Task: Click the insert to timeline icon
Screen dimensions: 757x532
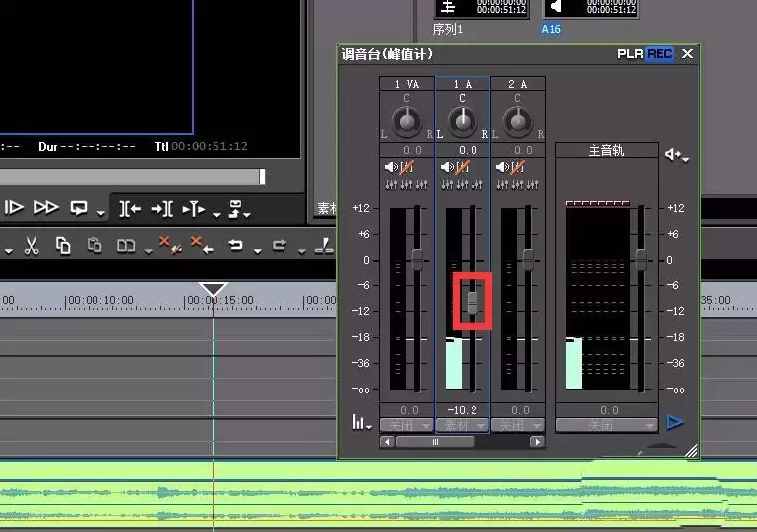Action: [194, 209]
